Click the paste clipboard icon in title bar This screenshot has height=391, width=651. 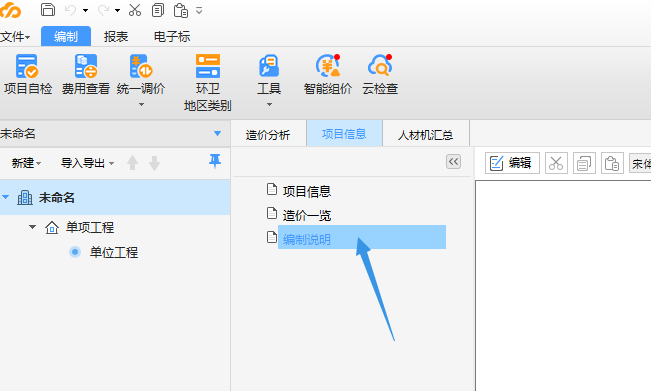181,10
